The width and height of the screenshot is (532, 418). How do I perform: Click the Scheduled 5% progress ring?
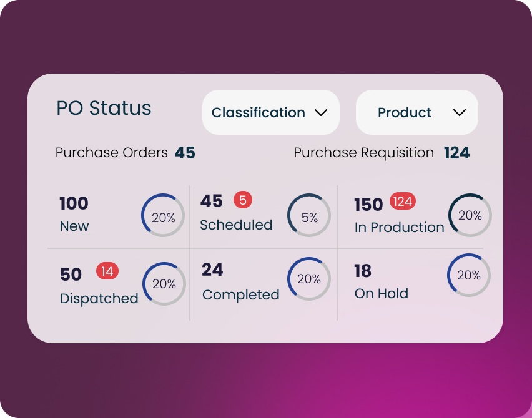tap(309, 215)
